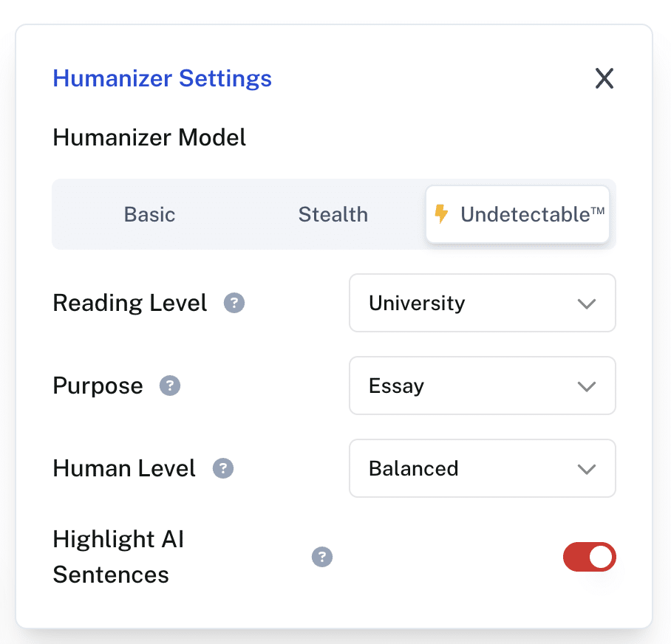The image size is (671, 644).
Task: Turn off AI sentence highlighting
Action: tap(589, 557)
